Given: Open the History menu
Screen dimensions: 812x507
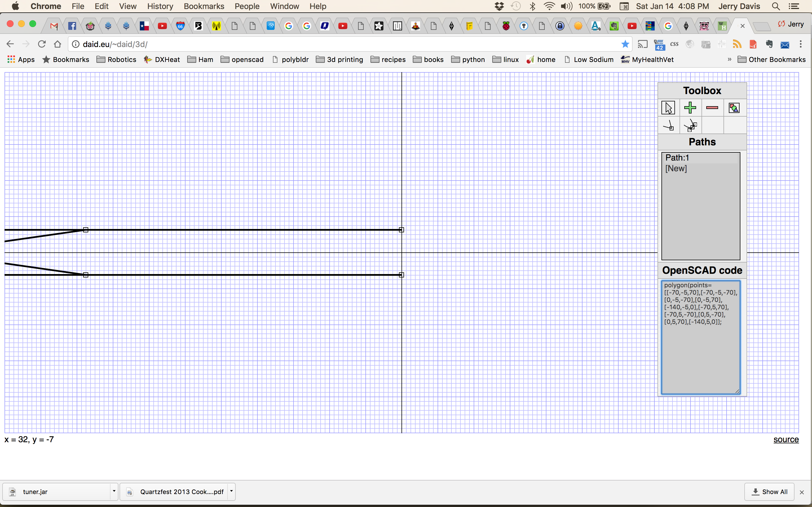Looking at the screenshot, I should click(160, 6).
